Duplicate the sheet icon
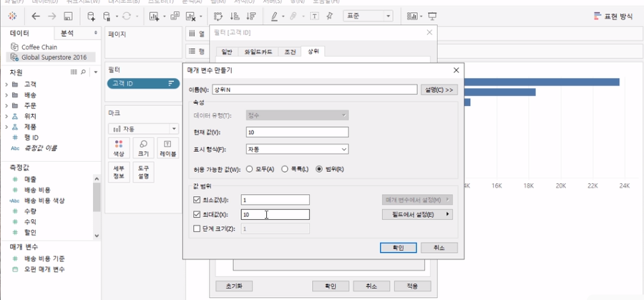The image size is (644, 300). click(175, 16)
